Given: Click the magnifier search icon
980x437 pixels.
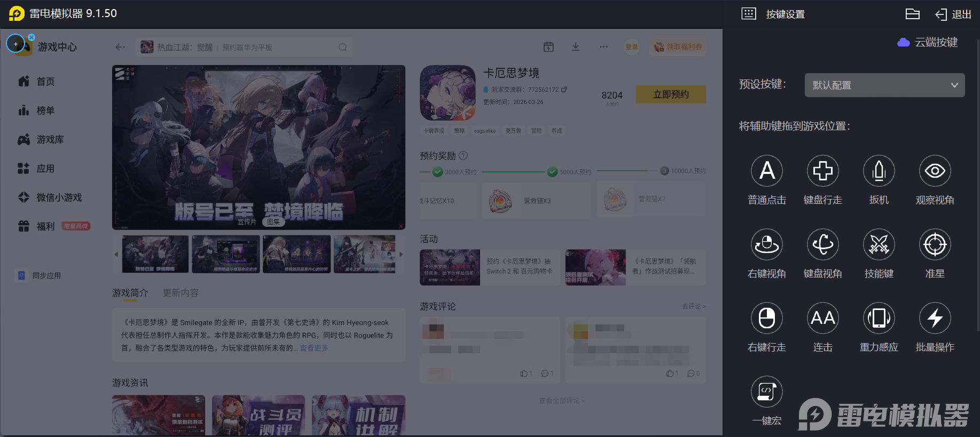Looking at the screenshot, I should [x=342, y=47].
